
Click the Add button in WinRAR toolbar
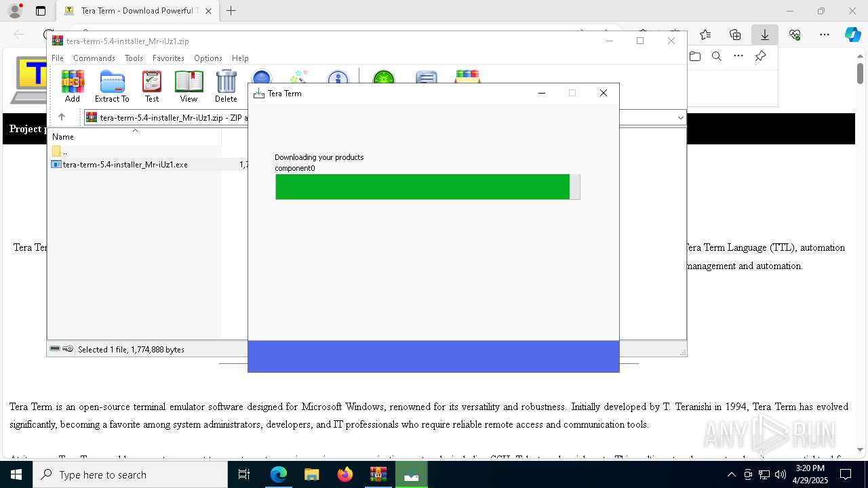pos(73,86)
